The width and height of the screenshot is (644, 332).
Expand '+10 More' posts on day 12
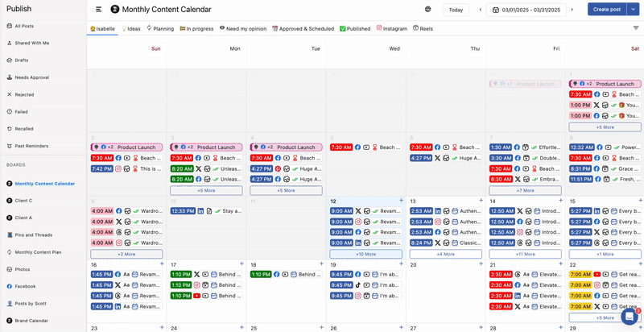[x=365, y=254]
